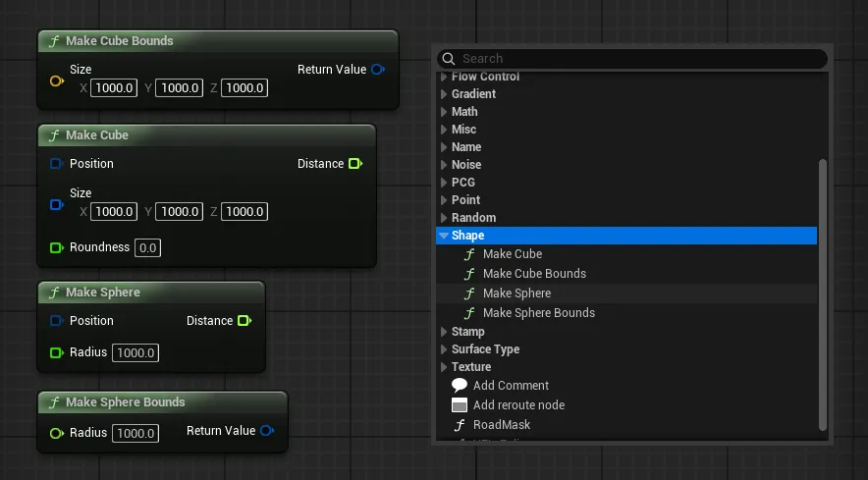This screenshot has height=480, width=868.
Task: Click the search magnifier icon in the menu
Action: pyautogui.click(x=449, y=59)
